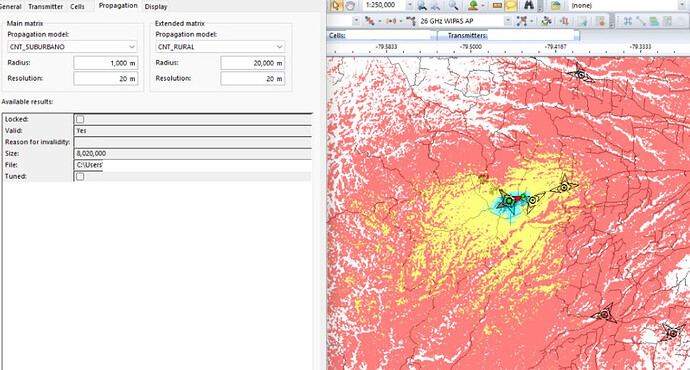The image size is (690, 370).
Task: Select the transmitter star map symbol near center
Action: (x=509, y=201)
